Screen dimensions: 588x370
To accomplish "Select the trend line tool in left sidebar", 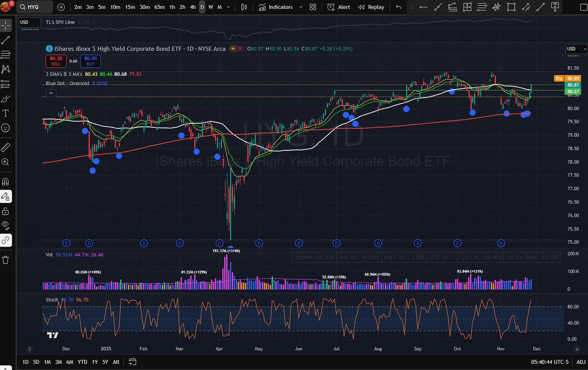I will click(x=6, y=40).
